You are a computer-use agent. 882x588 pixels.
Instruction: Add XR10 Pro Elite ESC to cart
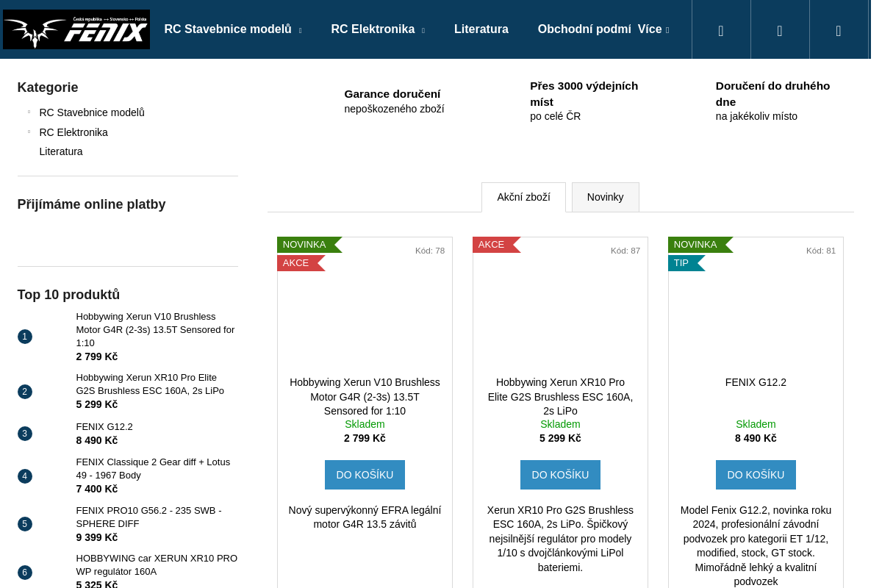(x=560, y=475)
